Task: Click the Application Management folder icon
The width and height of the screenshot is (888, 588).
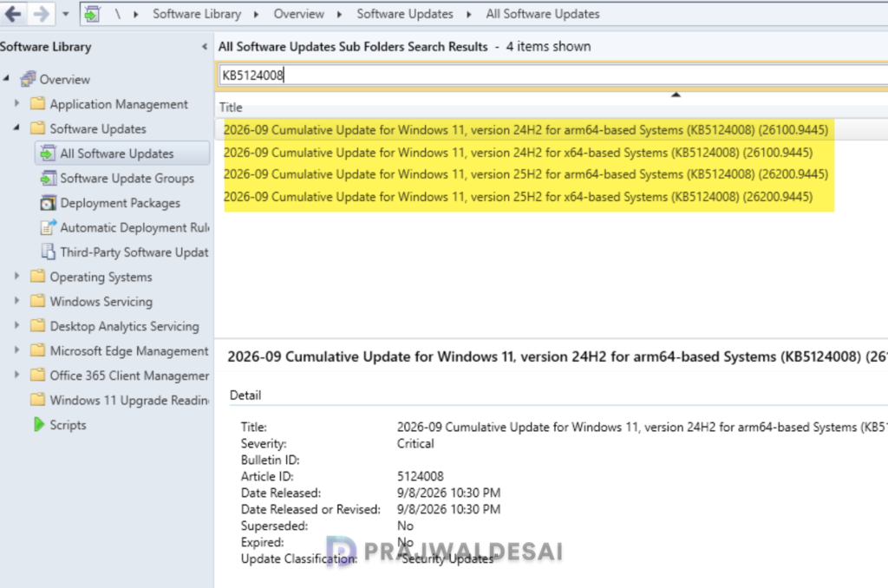Action: click(38, 103)
